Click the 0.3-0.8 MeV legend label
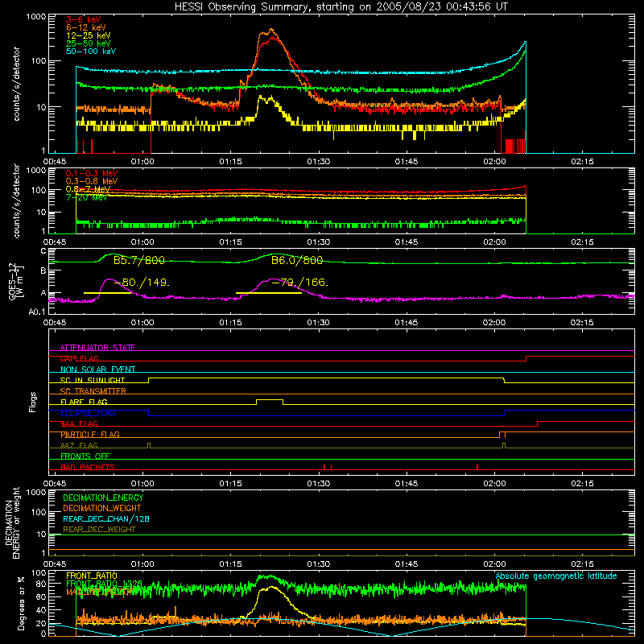644x644 pixels. click(92, 181)
